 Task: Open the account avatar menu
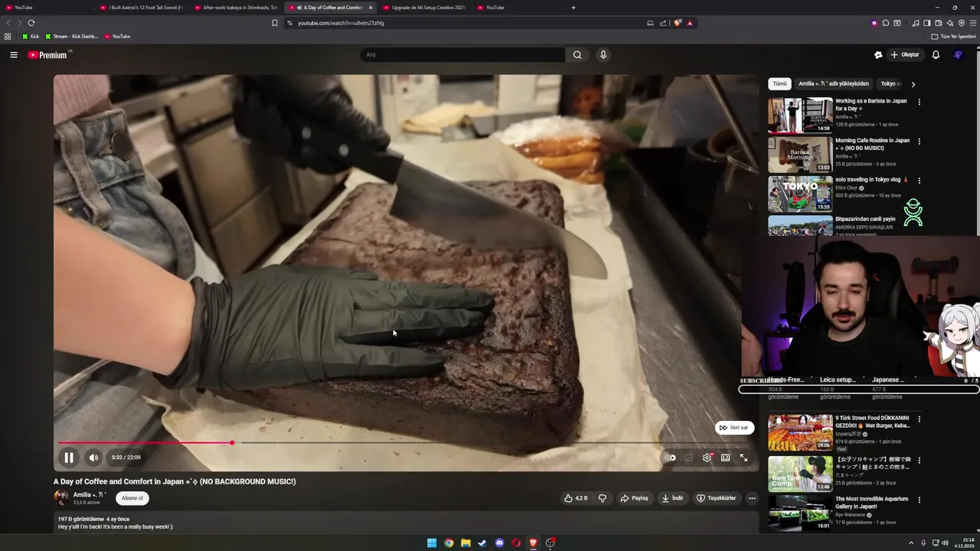(958, 55)
